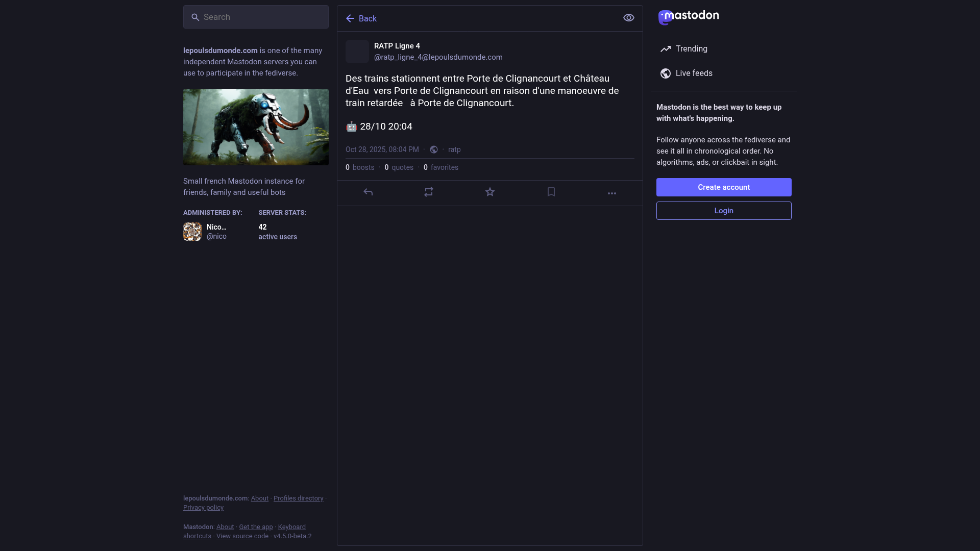Click the View source code link
Image resolution: width=980 pixels, height=551 pixels.
pos(242,536)
